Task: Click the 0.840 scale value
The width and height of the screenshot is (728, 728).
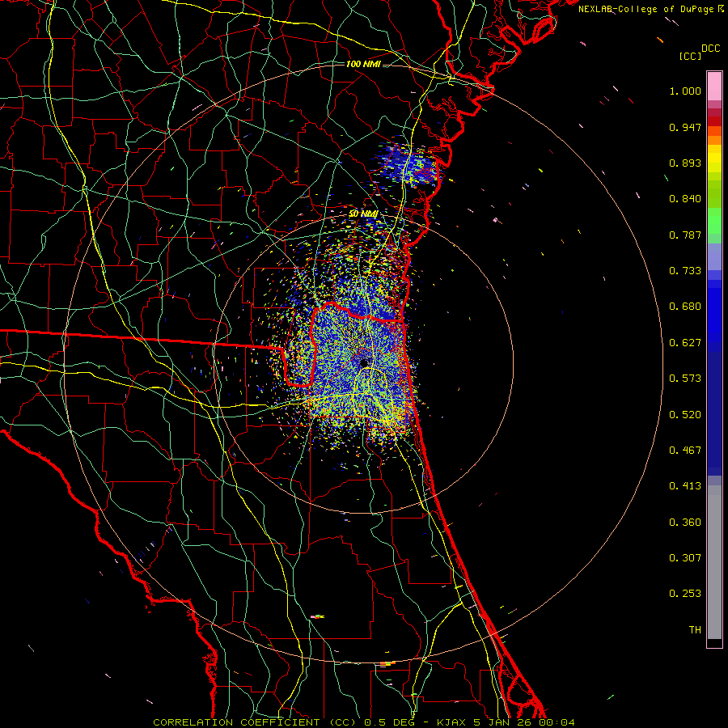Action: click(685, 199)
